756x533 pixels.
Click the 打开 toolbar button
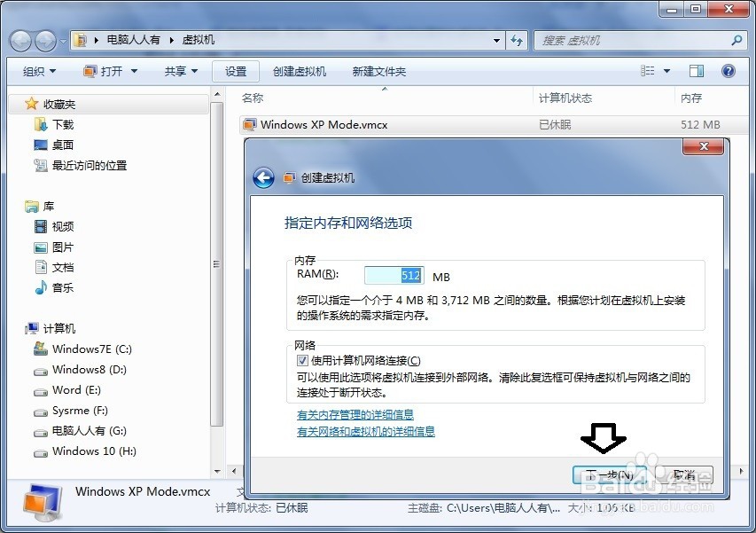click(103, 71)
